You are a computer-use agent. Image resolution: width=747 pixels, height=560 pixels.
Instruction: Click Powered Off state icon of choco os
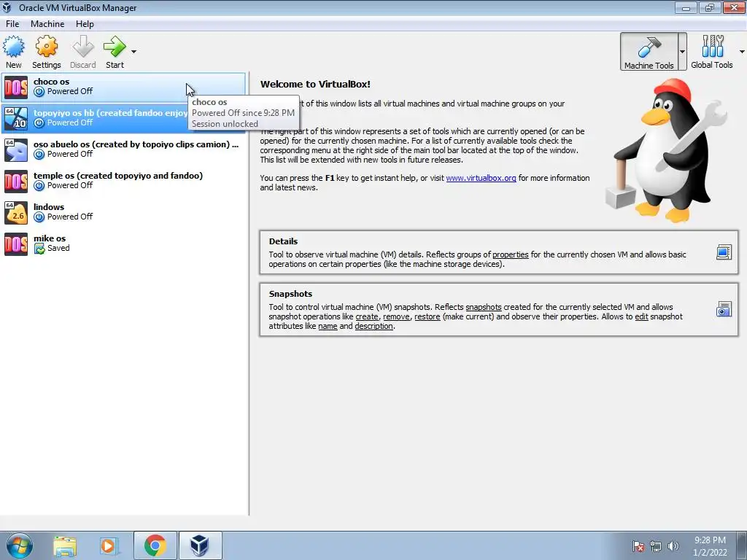click(39, 91)
